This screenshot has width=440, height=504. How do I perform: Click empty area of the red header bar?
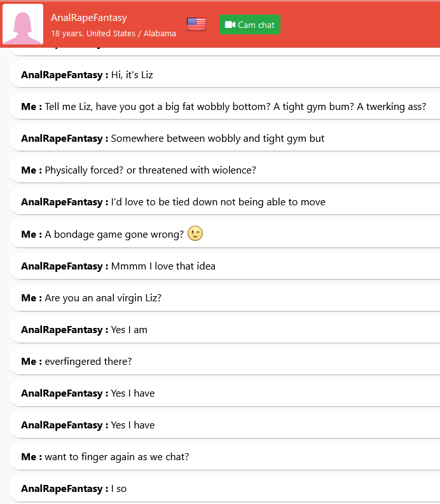click(x=356, y=24)
